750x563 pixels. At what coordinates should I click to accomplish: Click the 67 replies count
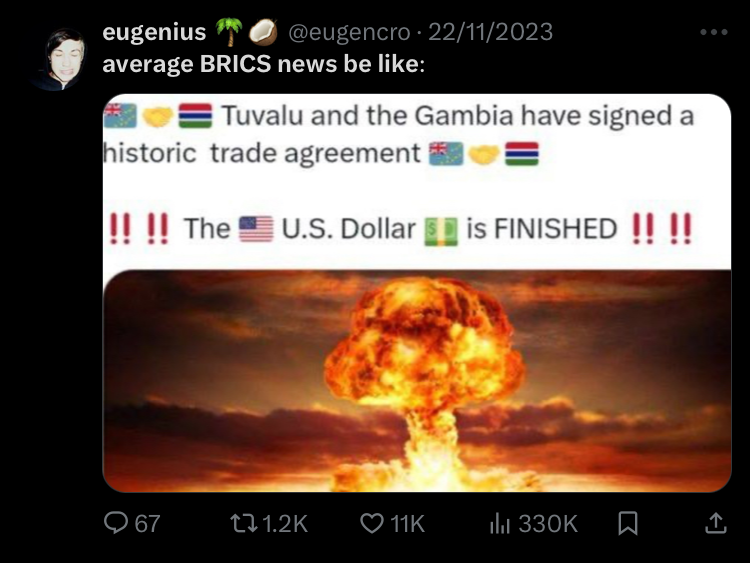147,523
